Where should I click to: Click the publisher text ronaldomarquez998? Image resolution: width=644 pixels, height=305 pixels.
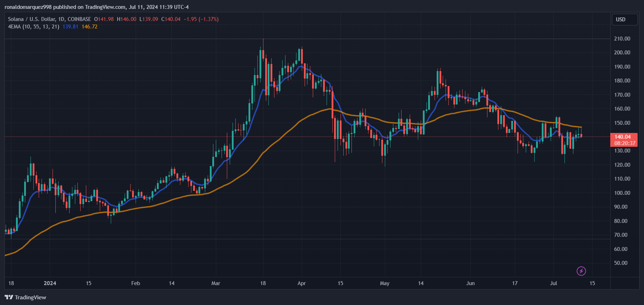pos(28,7)
